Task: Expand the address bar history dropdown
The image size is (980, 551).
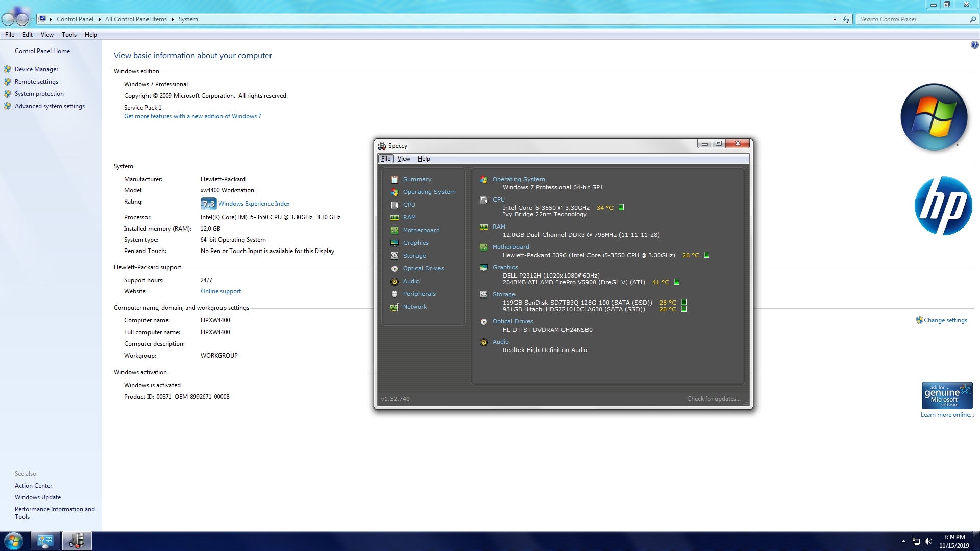Action: coord(835,19)
